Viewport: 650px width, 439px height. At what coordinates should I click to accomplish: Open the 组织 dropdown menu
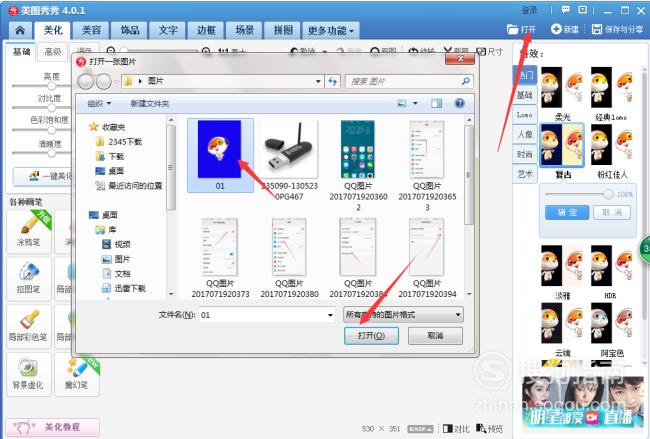click(99, 103)
